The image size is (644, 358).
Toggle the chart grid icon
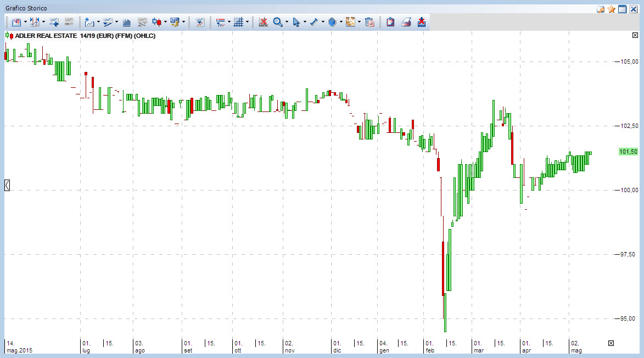(x=239, y=22)
